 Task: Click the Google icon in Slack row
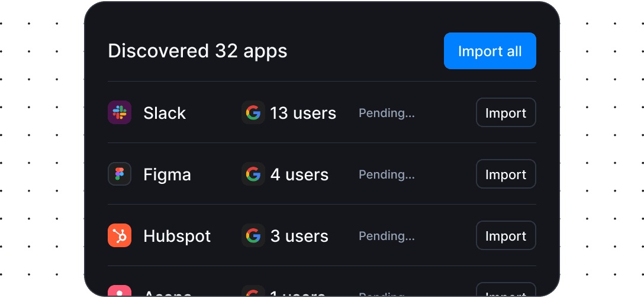[x=253, y=113]
